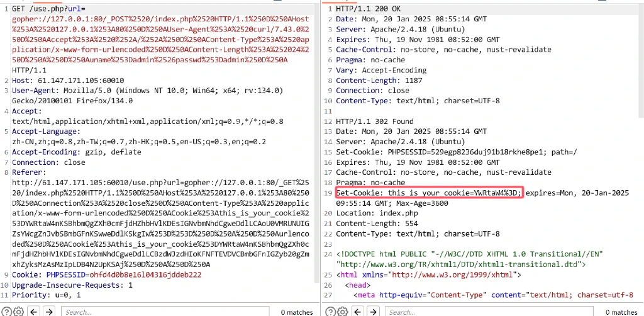The image size is (644, 316).
Task: Go to next match in response panel
Action: pyautogui.click(x=372, y=312)
